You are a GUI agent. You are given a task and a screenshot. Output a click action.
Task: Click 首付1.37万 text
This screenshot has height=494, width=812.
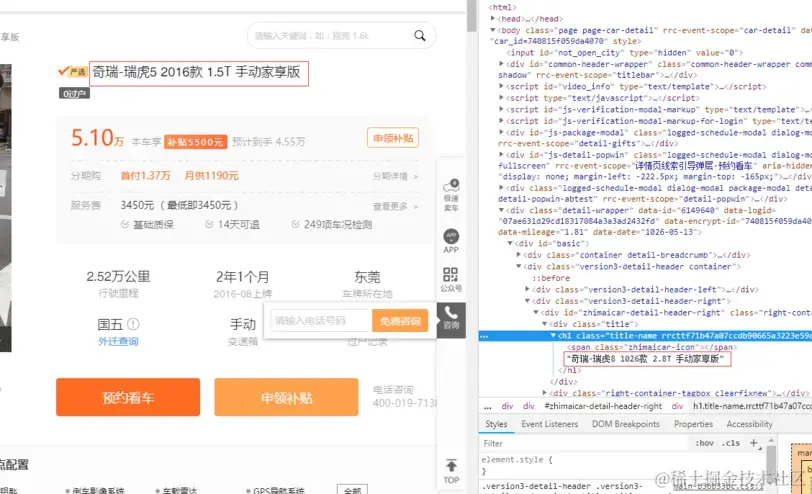146,176
